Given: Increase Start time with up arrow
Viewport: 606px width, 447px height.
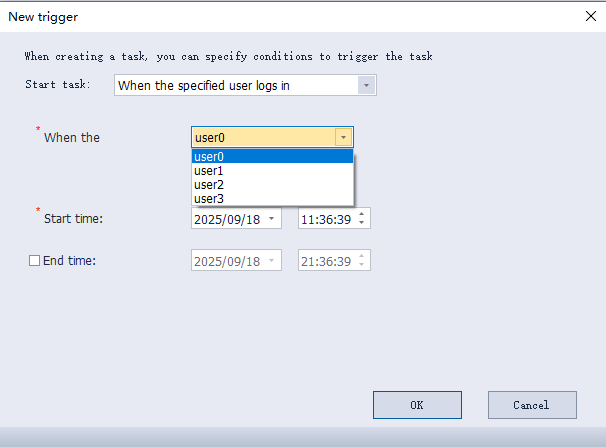Looking at the screenshot, I should 362,213.
